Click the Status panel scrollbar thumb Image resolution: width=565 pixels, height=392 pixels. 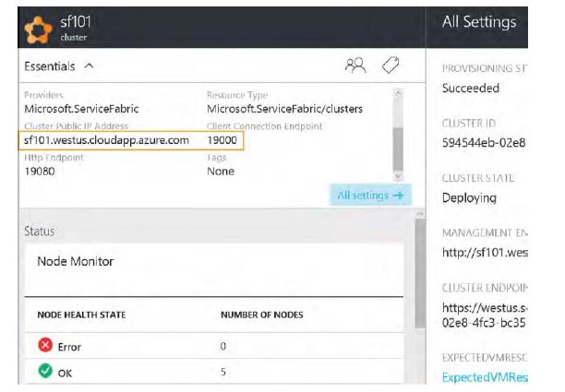(420, 273)
